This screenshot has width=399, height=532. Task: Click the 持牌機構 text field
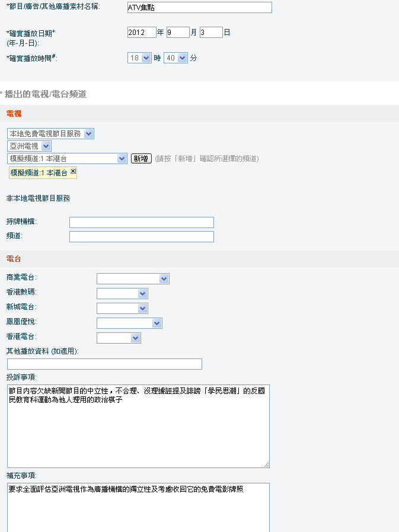(141, 222)
